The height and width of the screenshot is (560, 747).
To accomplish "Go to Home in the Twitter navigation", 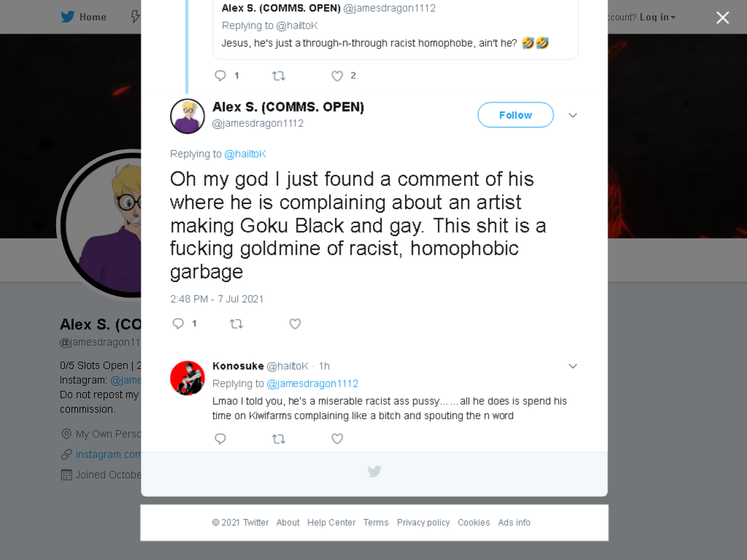I will [x=84, y=17].
